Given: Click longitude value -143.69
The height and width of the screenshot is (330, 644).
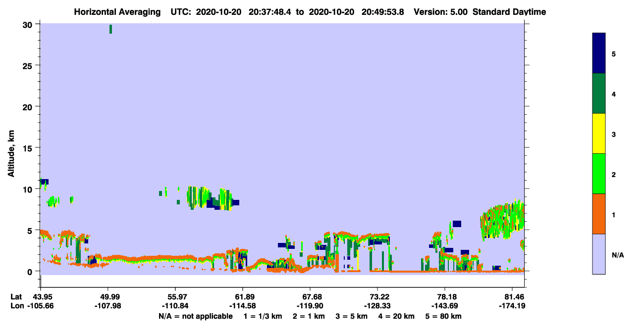Looking at the screenshot, I should tap(445, 306).
